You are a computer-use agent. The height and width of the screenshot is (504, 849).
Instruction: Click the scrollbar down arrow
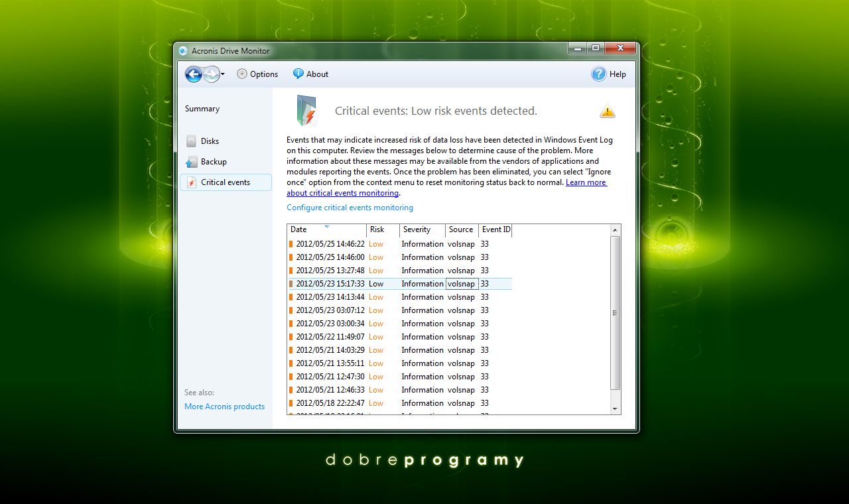[615, 409]
